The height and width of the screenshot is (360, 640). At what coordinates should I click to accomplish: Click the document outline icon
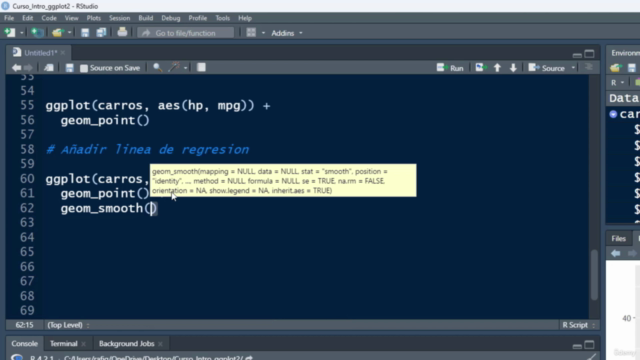click(x=589, y=68)
